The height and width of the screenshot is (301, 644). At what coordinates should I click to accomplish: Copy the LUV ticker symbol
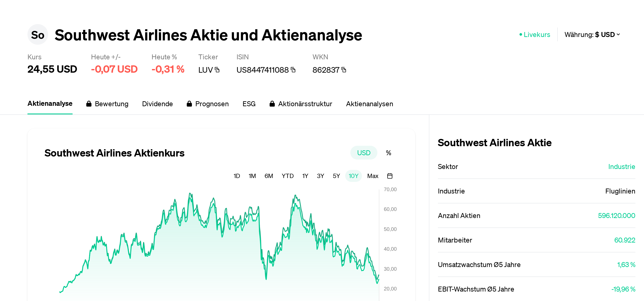tap(217, 70)
